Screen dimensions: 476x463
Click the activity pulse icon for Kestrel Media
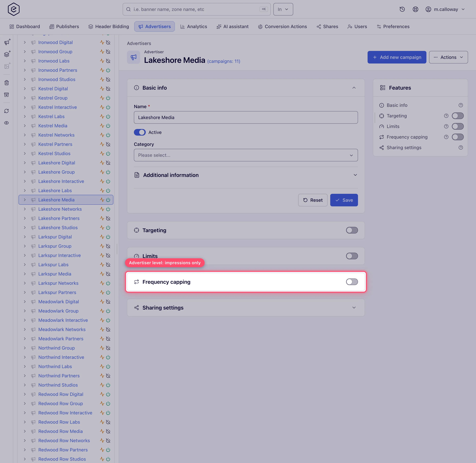[x=102, y=126]
